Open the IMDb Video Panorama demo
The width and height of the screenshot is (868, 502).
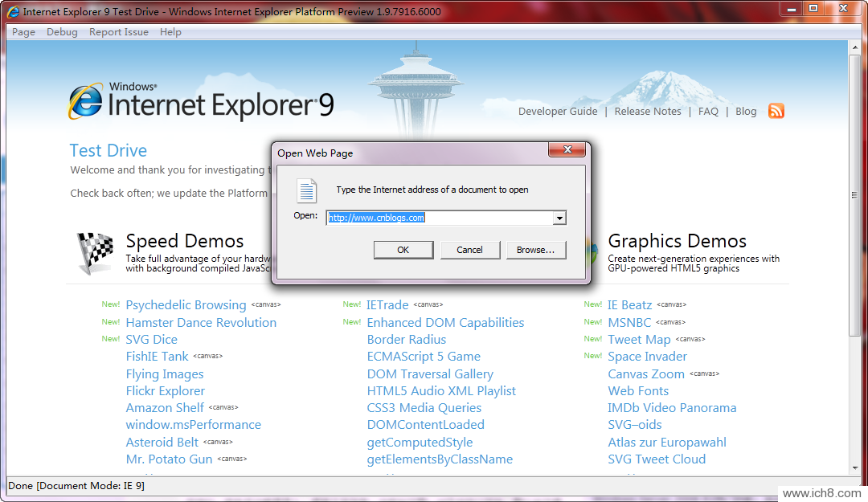(672, 408)
